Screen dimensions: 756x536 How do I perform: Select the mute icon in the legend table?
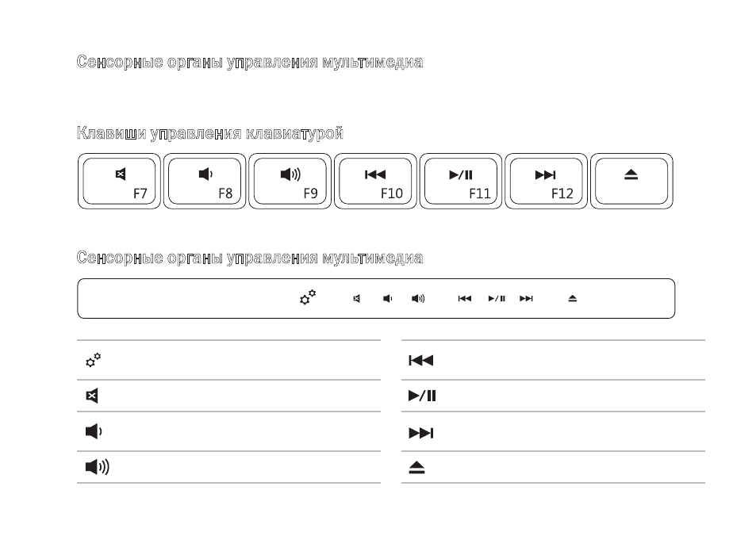[91, 396]
